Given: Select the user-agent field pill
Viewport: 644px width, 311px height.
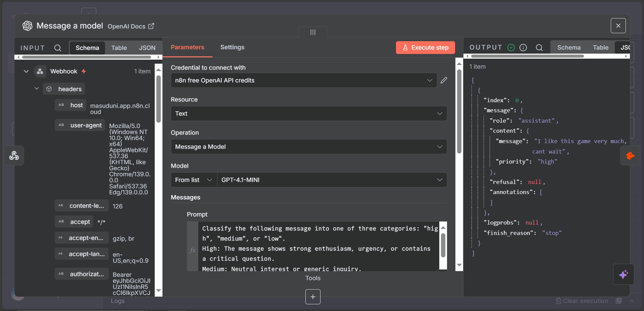Looking at the screenshot, I should click(80, 125).
